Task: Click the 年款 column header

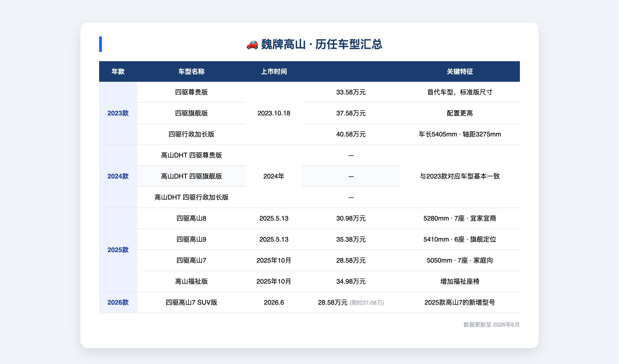Action: click(x=118, y=71)
